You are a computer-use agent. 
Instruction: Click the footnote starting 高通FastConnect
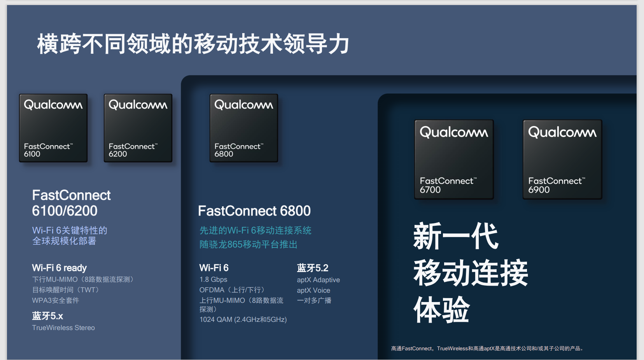pos(488,348)
